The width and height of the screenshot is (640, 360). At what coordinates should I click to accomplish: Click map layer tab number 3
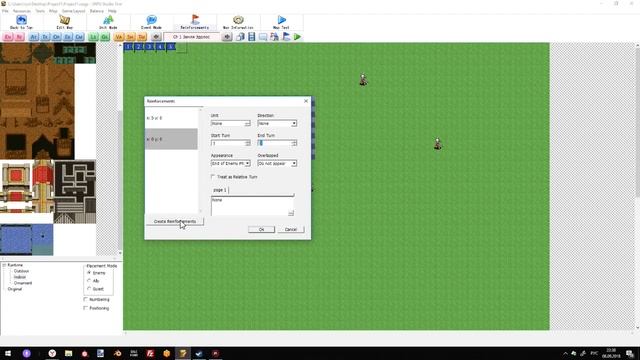tap(149, 47)
